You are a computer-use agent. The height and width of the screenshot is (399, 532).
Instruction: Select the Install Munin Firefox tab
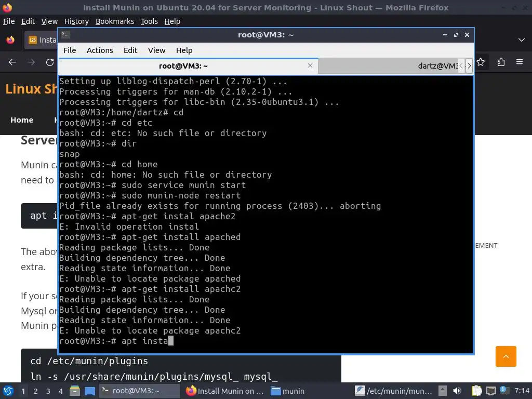42,40
